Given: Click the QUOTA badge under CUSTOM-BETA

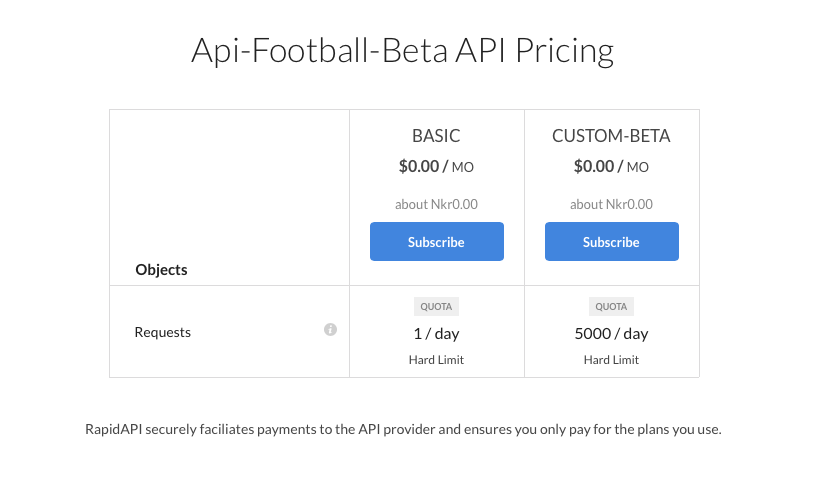Looking at the screenshot, I should click(x=611, y=307).
